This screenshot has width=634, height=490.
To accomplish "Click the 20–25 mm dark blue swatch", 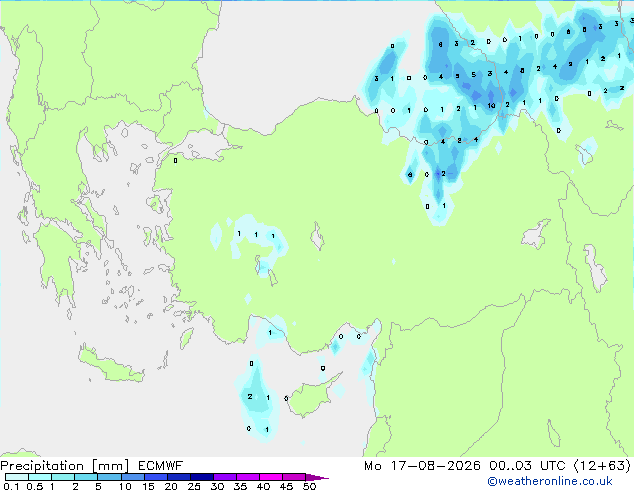I will 179,477.
